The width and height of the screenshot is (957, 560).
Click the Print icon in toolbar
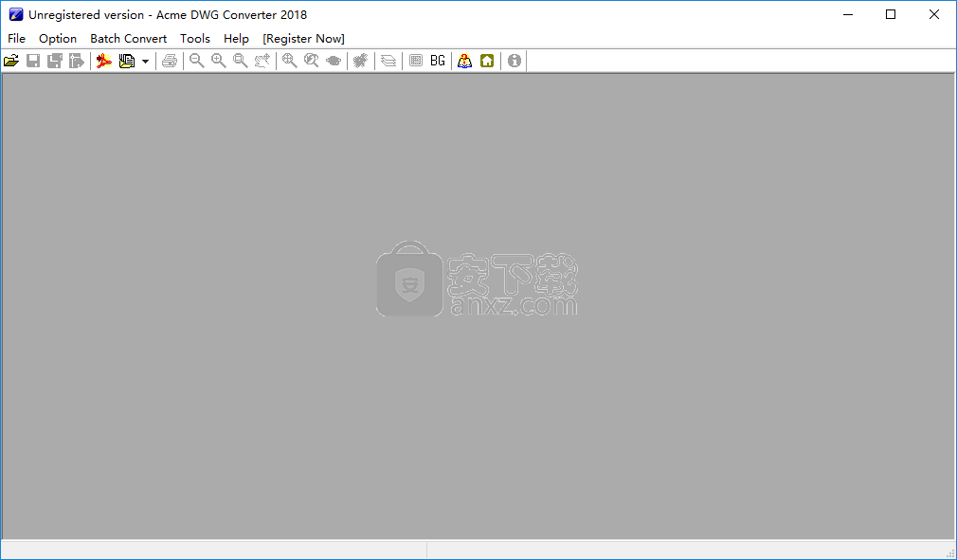pyautogui.click(x=170, y=61)
